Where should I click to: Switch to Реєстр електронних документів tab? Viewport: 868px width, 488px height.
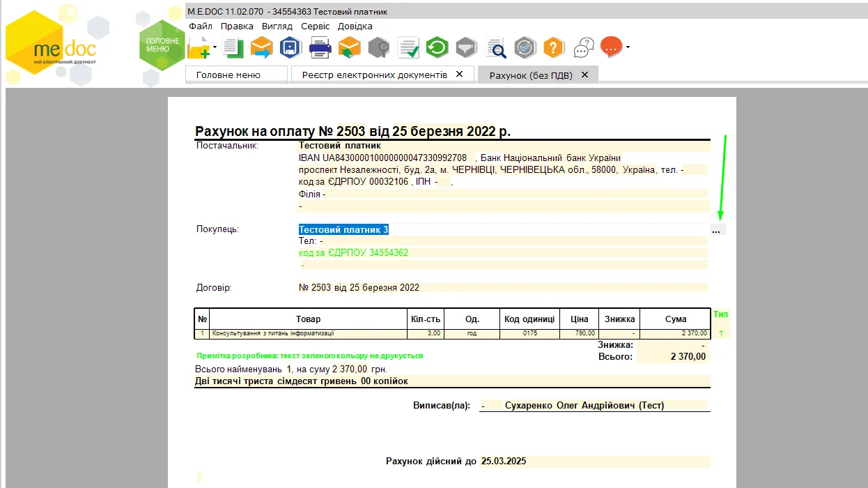[374, 75]
